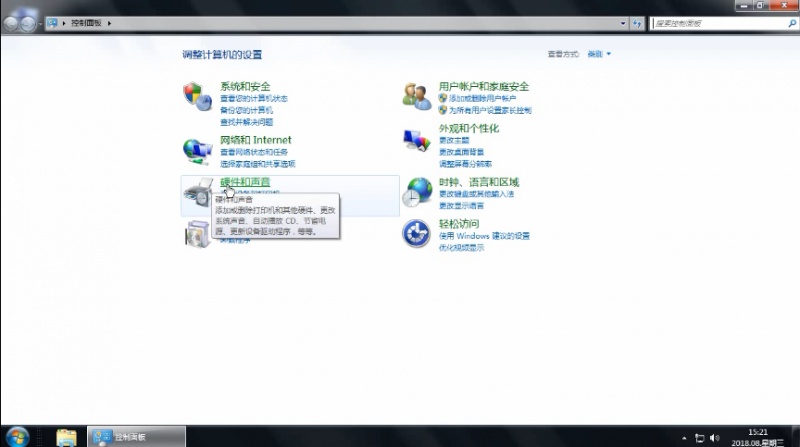Open 更改显示语言 link

(461, 206)
